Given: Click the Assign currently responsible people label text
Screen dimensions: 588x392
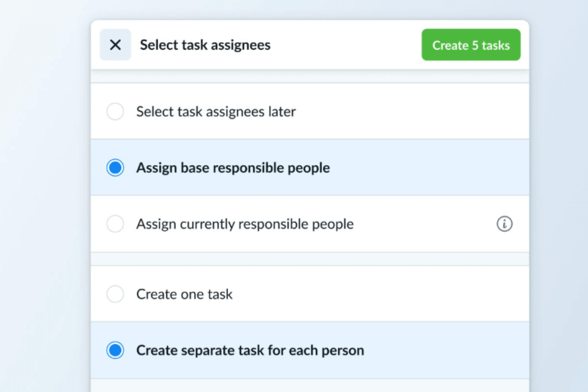Looking at the screenshot, I should click(245, 224).
